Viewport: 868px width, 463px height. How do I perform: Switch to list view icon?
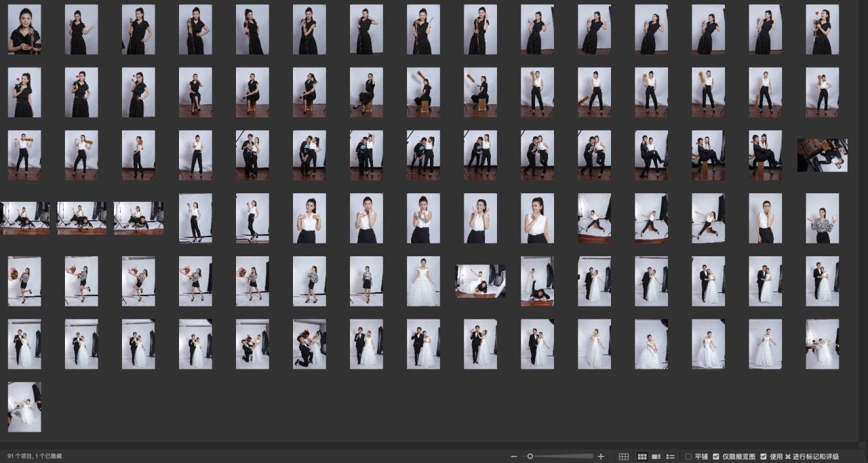tap(671, 457)
